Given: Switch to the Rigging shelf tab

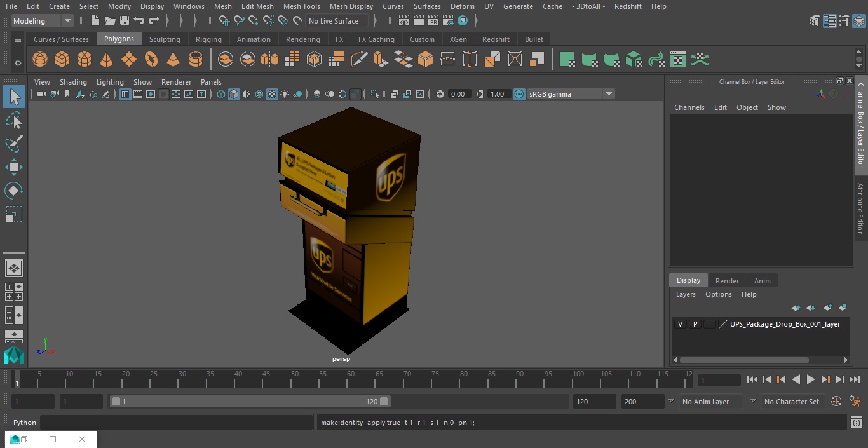Looking at the screenshot, I should point(208,39).
